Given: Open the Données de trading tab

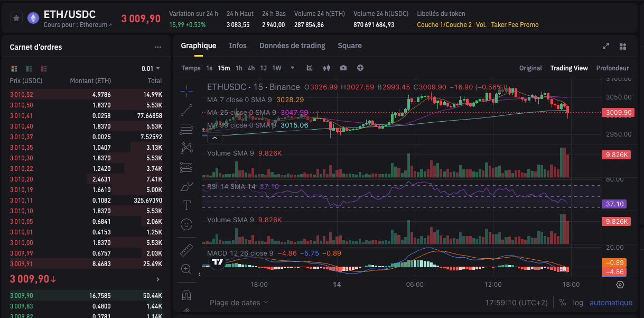Looking at the screenshot, I should point(292,46).
